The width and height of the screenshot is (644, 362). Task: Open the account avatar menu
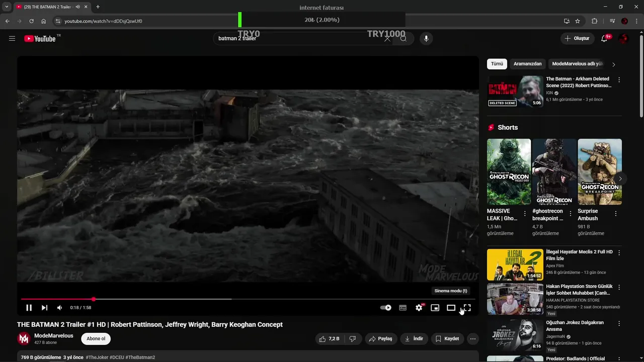click(623, 38)
